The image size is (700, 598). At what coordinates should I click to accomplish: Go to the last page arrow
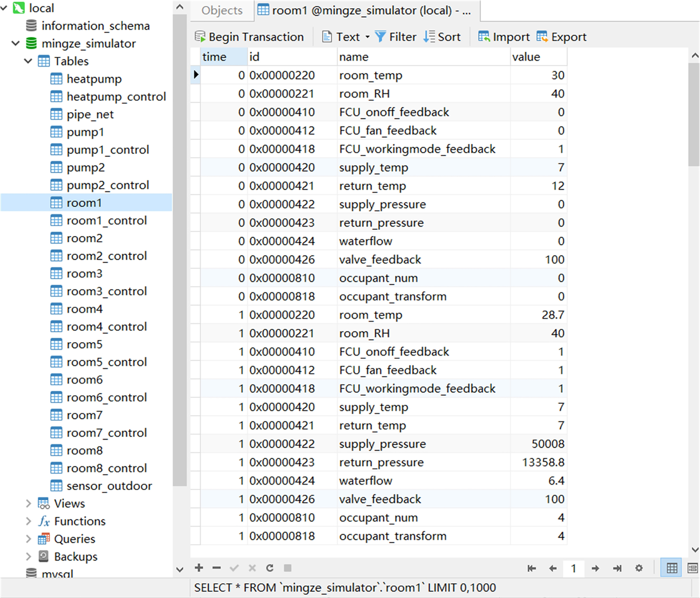617,568
